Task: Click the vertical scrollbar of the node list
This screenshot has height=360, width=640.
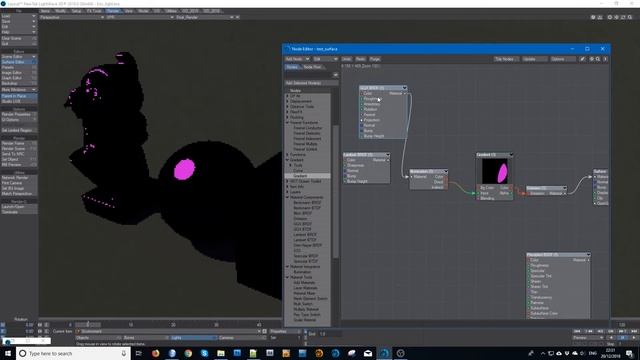Action: click(x=336, y=192)
